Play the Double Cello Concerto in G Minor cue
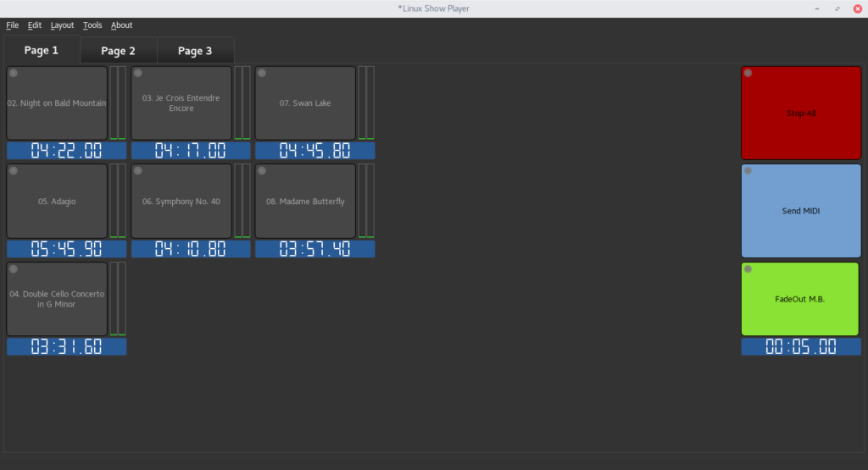This screenshot has height=470, width=868. pyautogui.click(x=57, y=299)
